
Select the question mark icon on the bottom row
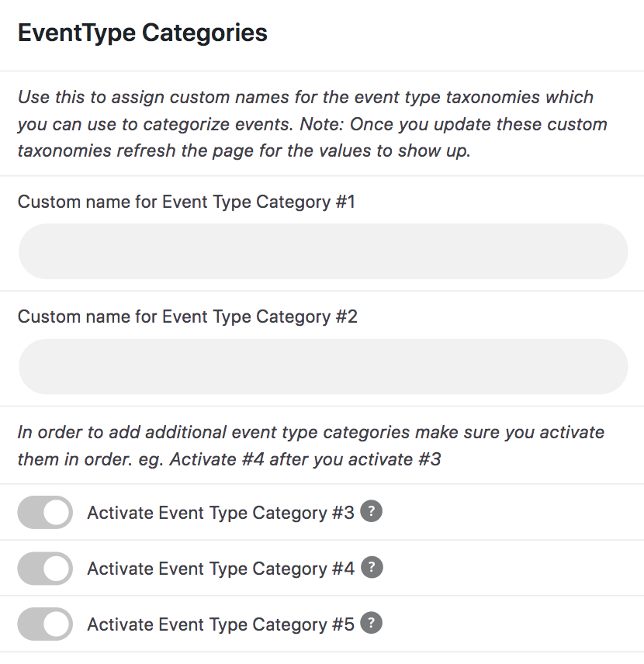click(x=372, y=624)
